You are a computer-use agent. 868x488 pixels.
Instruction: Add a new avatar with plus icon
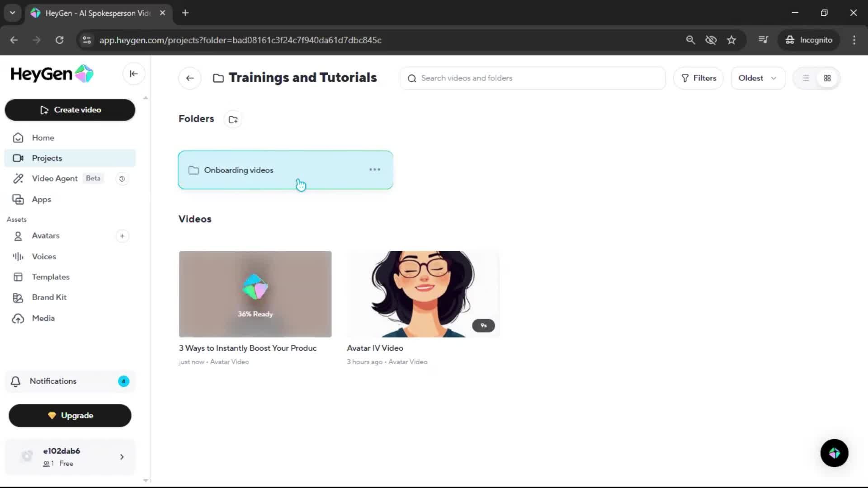[122, 236]
